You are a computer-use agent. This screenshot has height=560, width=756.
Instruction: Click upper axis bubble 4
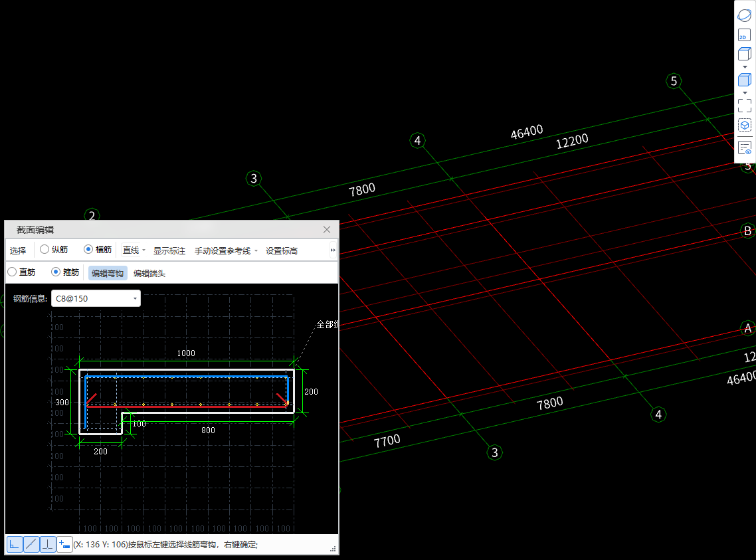(418, 140)
